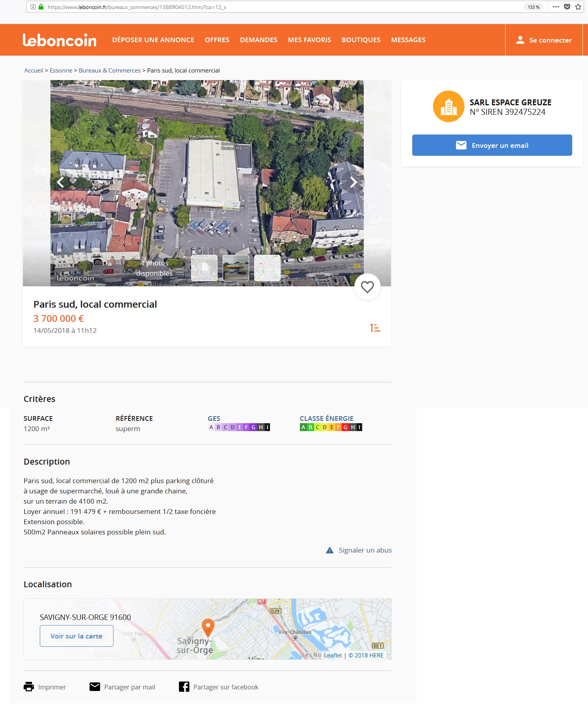
Task: Click the URL address bar field
Action: [x=276, y=7]
